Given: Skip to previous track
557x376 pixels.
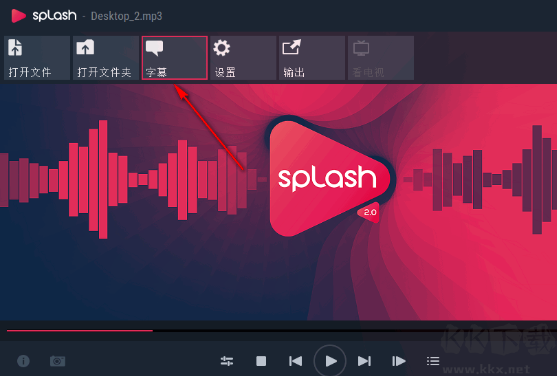Looking at the screenshot, I should 295,361.
